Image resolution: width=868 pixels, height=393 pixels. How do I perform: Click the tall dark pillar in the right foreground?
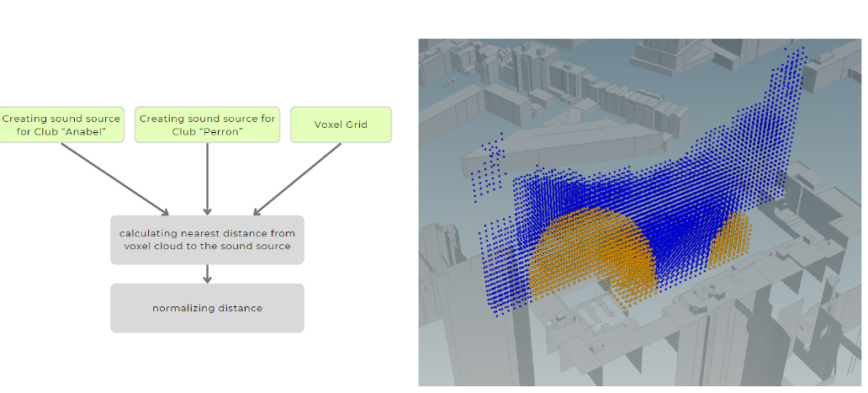[761, 337]
